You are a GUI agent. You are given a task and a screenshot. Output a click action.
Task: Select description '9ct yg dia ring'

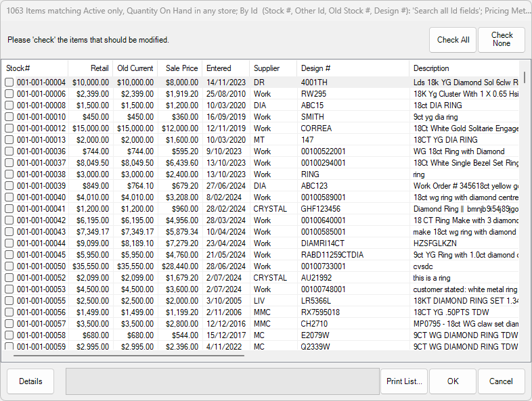[435, 117]
